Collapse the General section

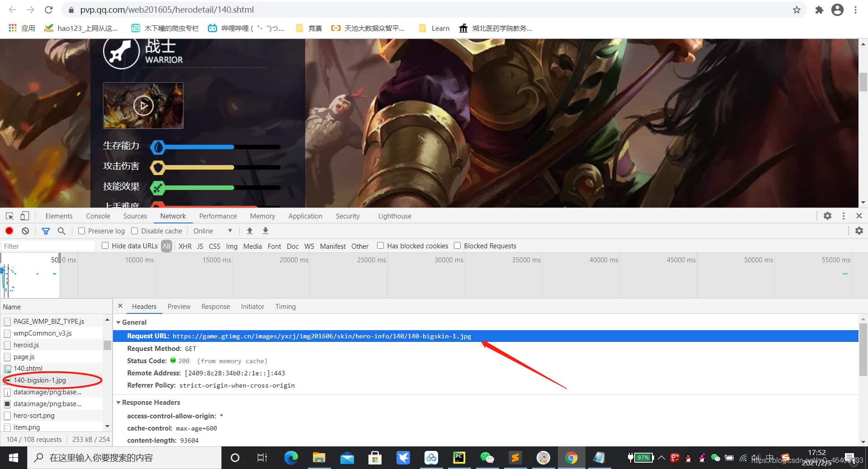(x=118, y=322)
